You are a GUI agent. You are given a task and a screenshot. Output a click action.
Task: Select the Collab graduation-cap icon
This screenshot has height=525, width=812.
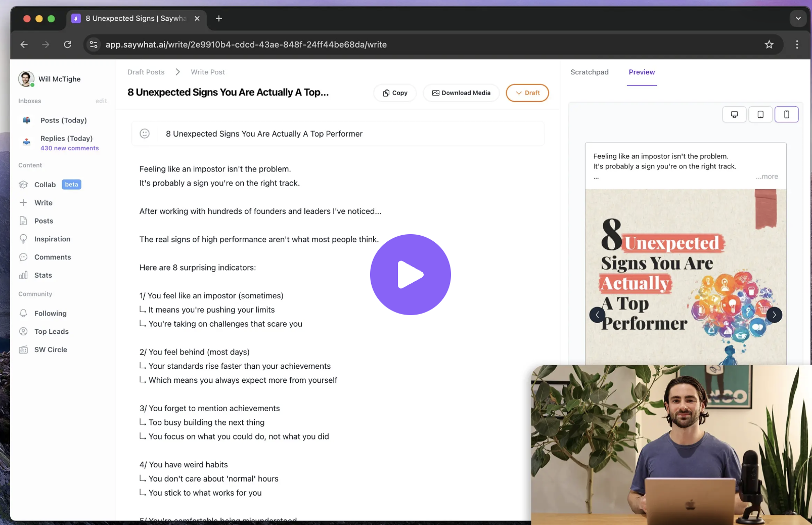[24, 184]
